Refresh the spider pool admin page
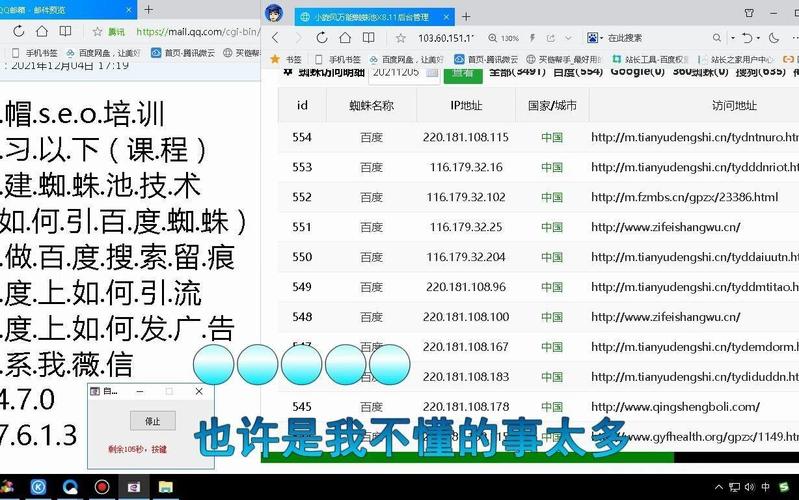799x500 pixels. click(x=322, y=38)
